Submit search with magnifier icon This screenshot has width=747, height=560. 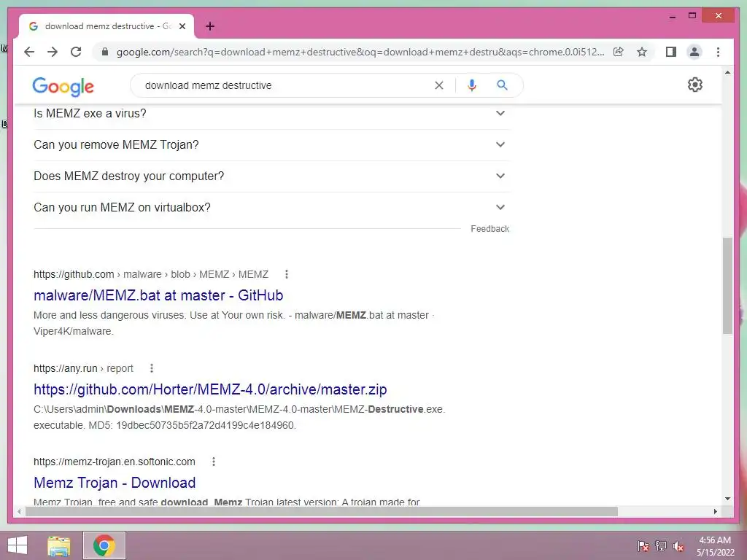pyautogui.click(x=502, y=85)
